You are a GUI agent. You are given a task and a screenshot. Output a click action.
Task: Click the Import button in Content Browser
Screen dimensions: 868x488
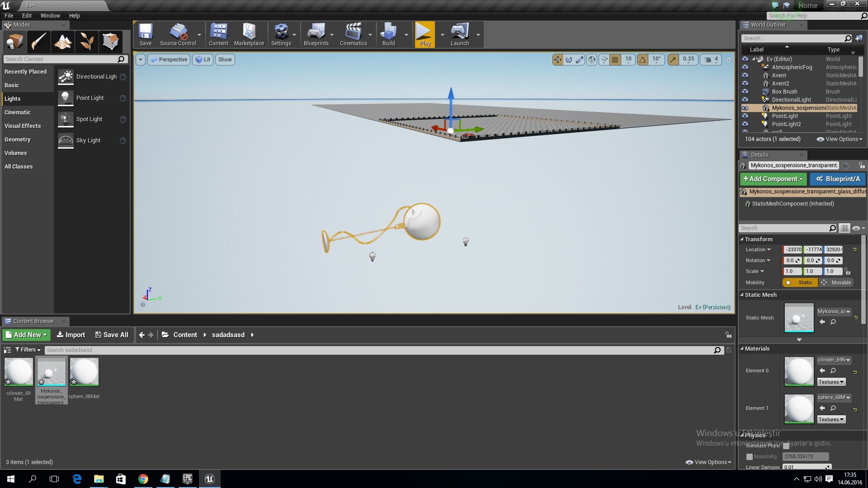tap(71, 335)
